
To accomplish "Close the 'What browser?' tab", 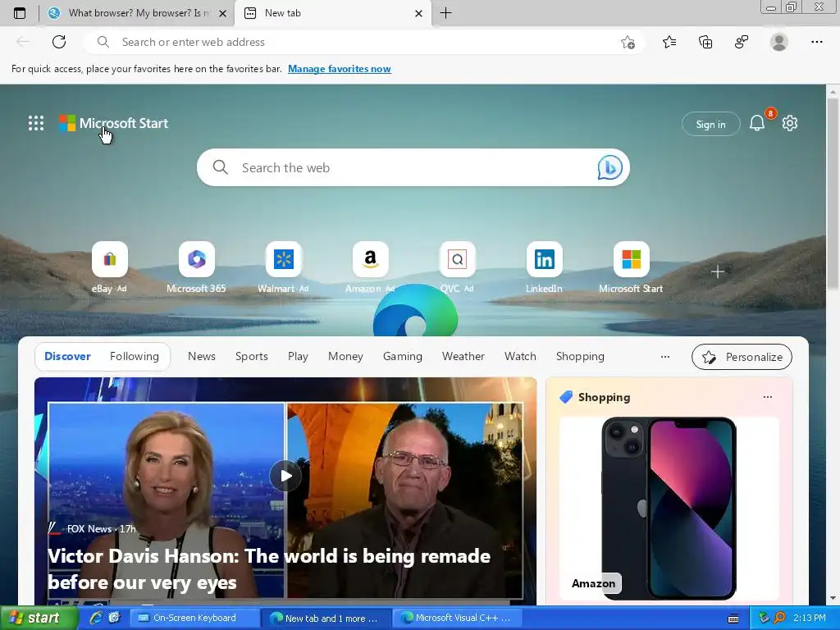I will pyautogui.click(x=223, y=13).
